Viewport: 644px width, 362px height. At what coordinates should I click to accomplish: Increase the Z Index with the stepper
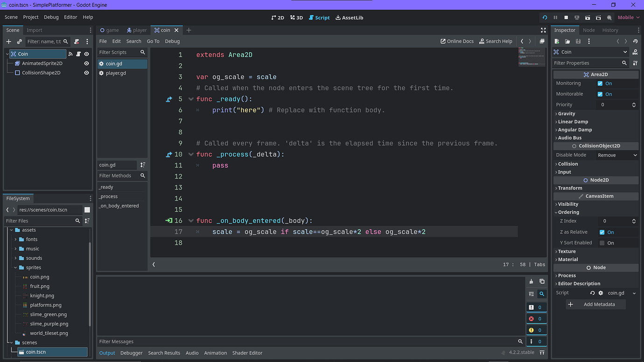(x=633, y=218)
